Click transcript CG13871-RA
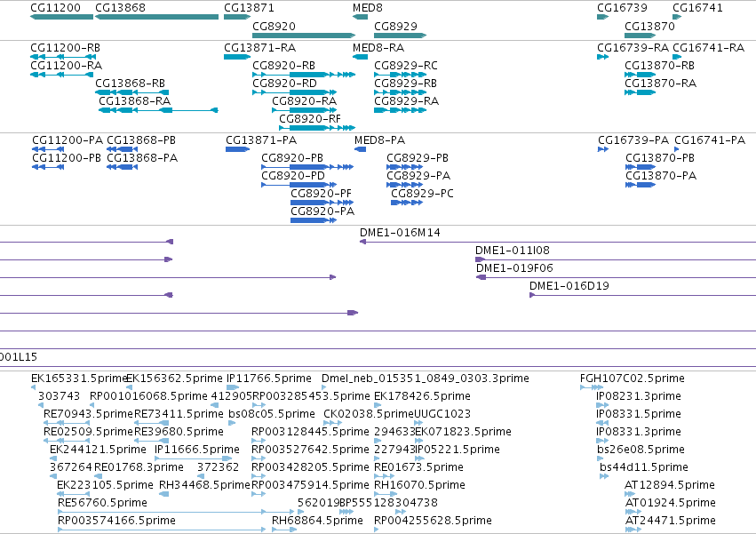Image resolution: width=756 pixels, height=534 pixels. 260,48
